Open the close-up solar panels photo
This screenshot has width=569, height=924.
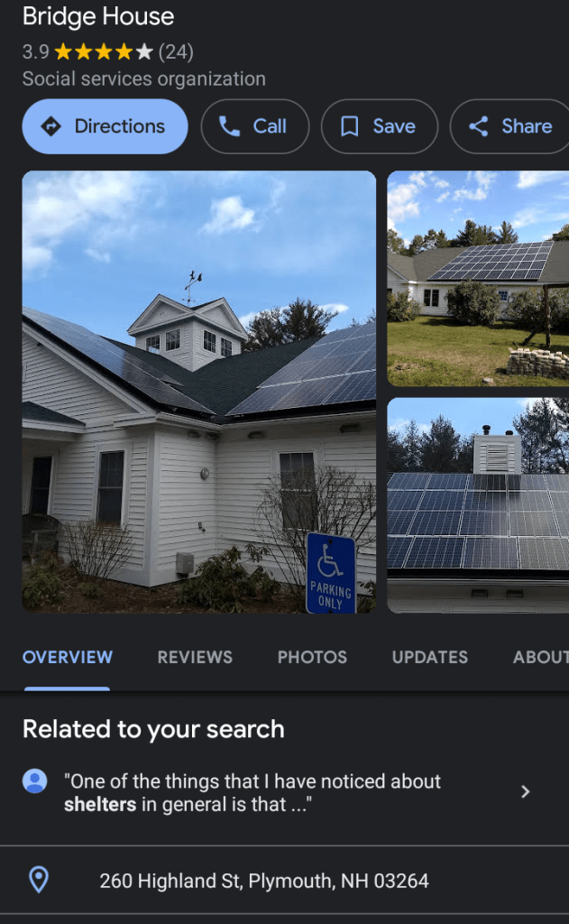pyautogui.click(x=478, y=505)
